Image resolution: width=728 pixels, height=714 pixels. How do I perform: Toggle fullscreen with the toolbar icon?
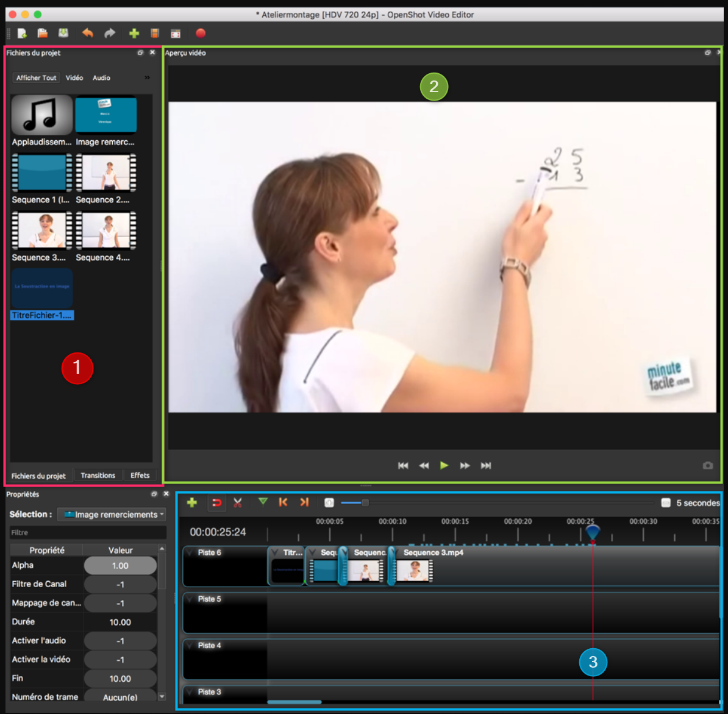click(x=176, y=34)
